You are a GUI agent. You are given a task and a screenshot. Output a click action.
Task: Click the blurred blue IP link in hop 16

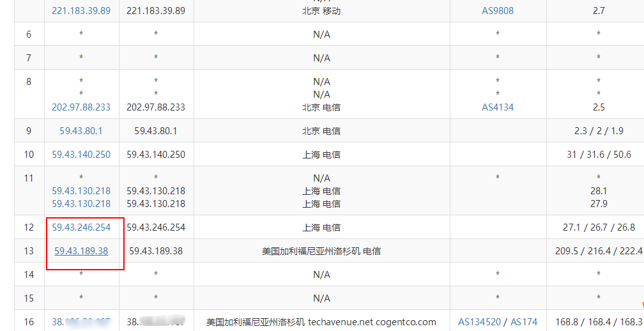pyautogui.click(x=81, y=322)
